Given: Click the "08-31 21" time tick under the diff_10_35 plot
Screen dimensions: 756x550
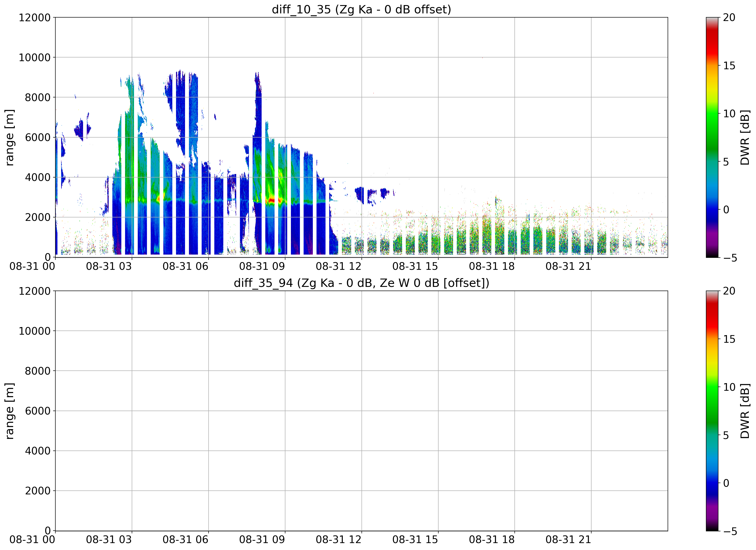Looking at the screenshot, I should click(568, 266).
